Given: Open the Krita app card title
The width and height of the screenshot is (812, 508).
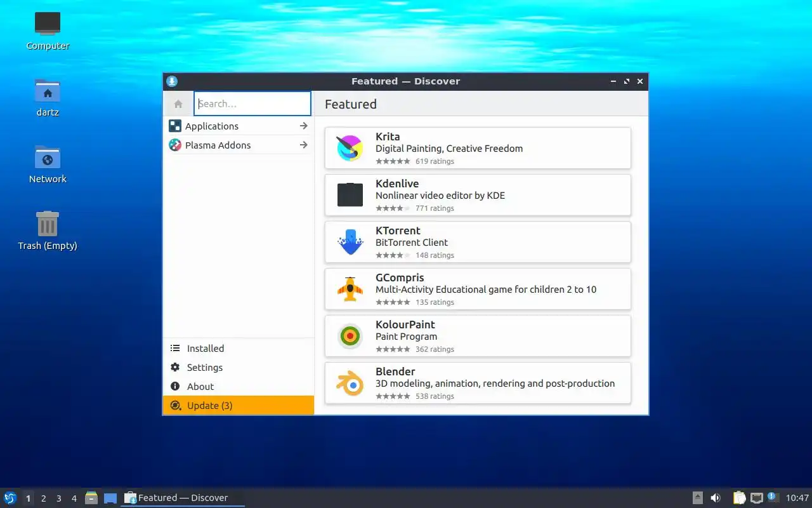Looking at the screenshot, I should click(x=388, y=137).
